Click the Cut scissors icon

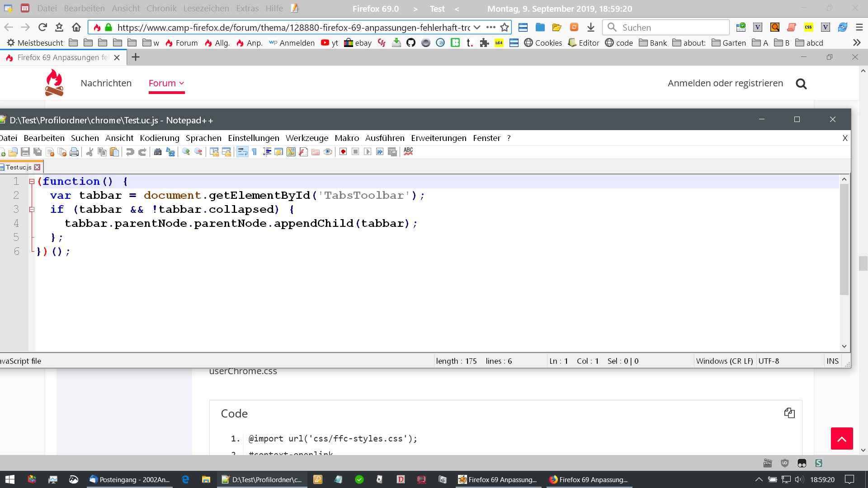click(x=90, y=152)
